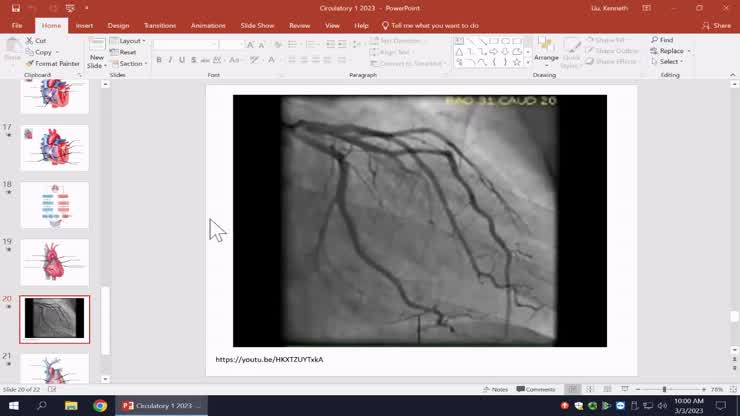Open Chrome from the Windows taskbar
The width and height of the screenshot is (740, 416).
(100, 405)
